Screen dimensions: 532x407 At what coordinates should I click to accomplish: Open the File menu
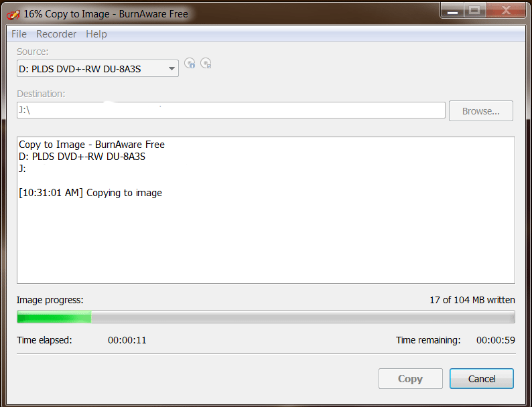click(x=19, y=34)
